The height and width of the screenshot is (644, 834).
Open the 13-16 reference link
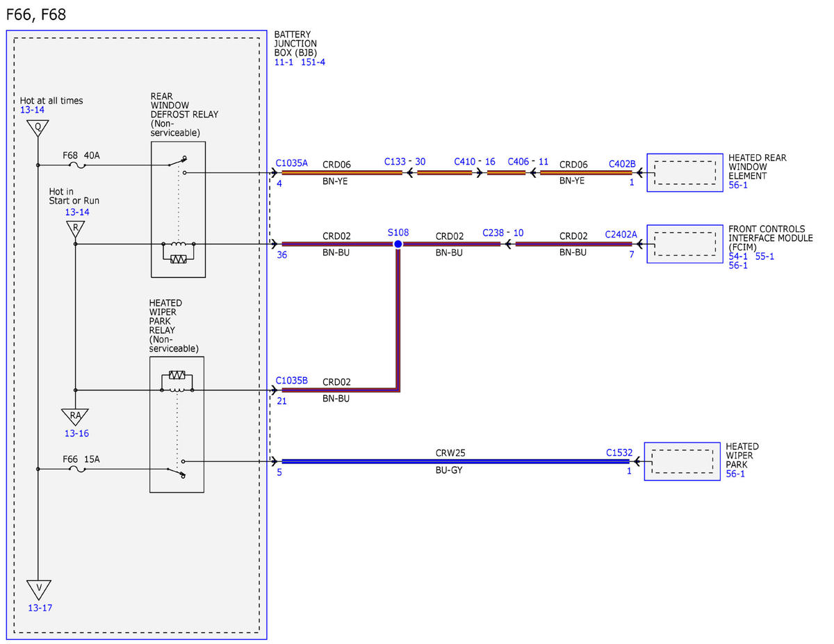(76, 434)
